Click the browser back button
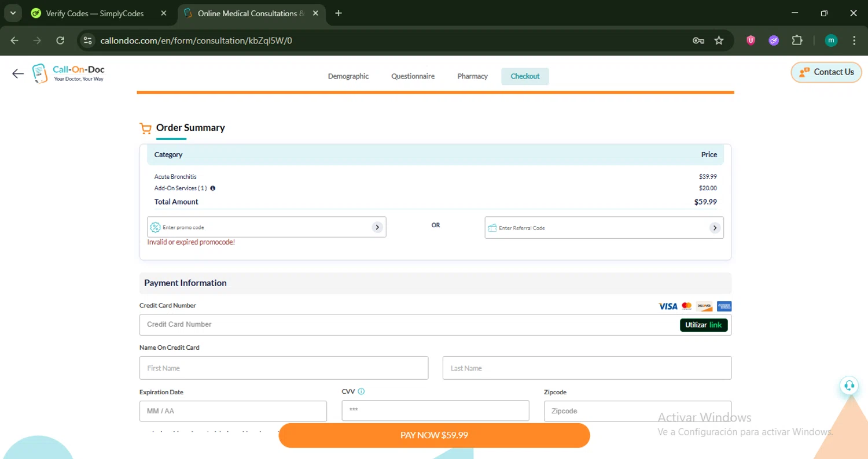The width and height of the screenshot is (868, 459). tap(14, 40)
